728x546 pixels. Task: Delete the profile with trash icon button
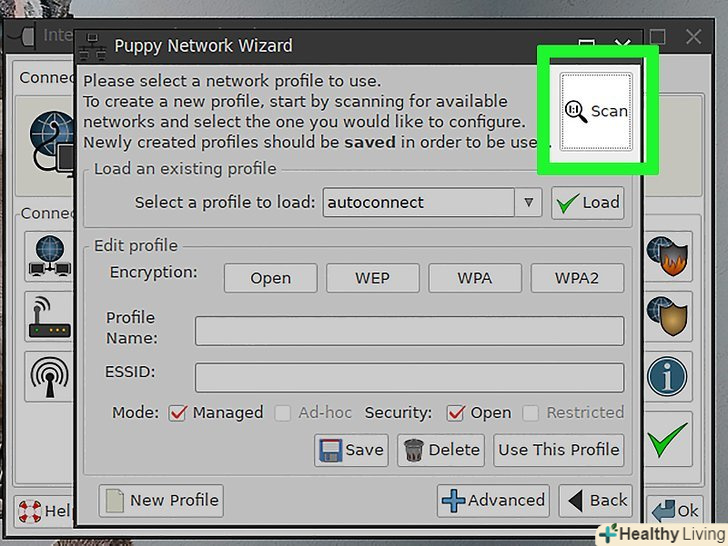pos(441,450)
